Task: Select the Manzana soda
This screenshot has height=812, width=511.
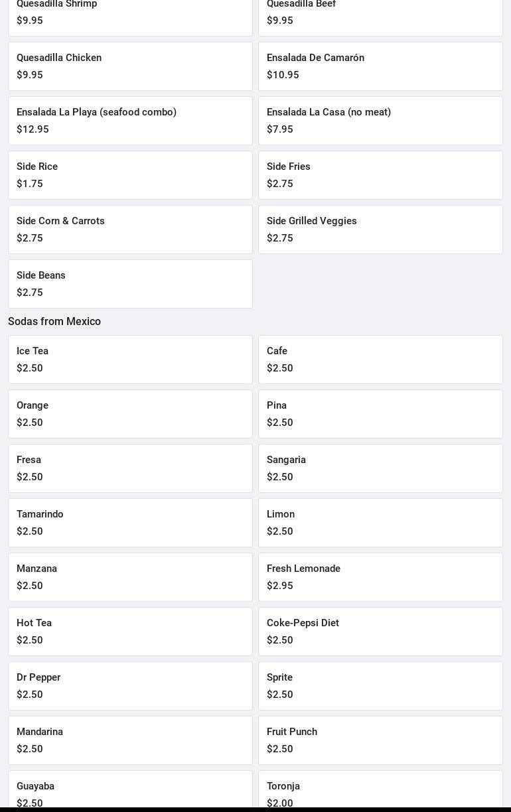Action: [x=130, y=577]
